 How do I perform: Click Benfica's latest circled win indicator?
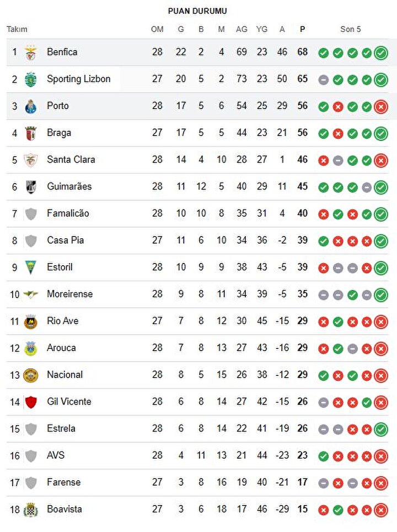(x=381, y=53)
